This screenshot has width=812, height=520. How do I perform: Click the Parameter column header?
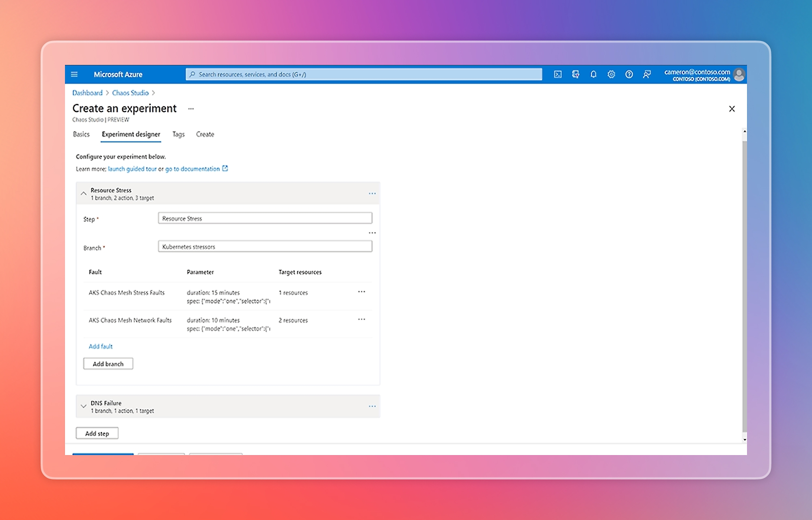200,272
